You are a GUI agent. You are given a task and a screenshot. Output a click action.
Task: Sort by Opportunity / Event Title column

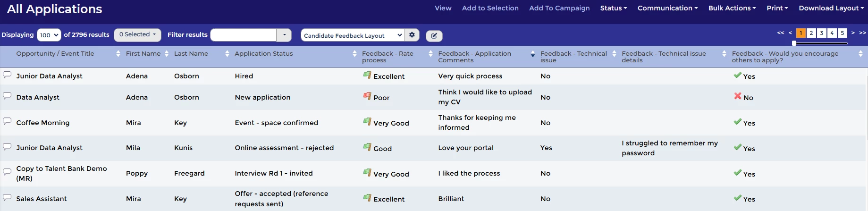pos(118,54)
